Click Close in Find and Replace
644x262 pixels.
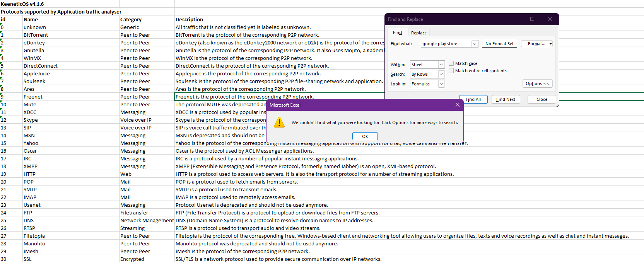coord(542,99)
